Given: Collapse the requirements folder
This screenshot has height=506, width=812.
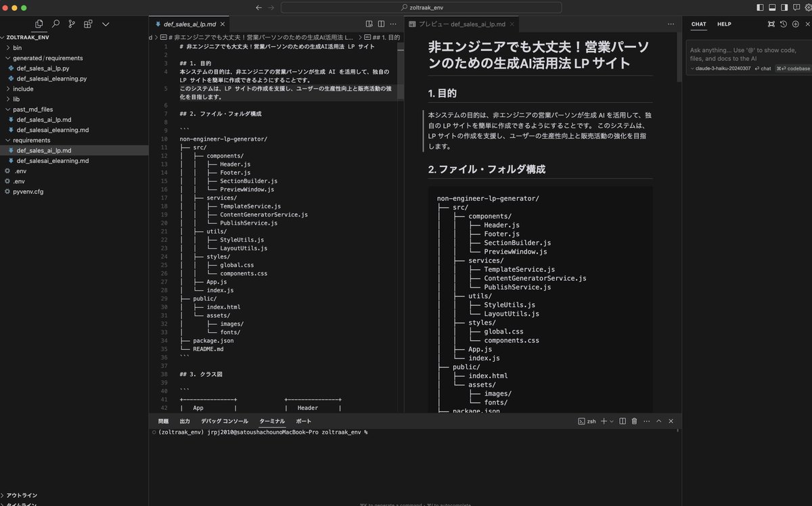Looking at the screenshot, I should (x=74, y=140).
